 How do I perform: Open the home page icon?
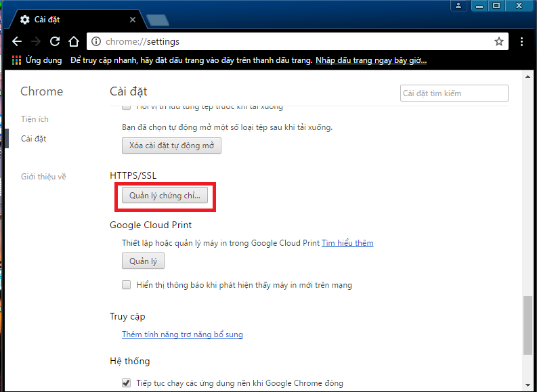tap(74, 41)
